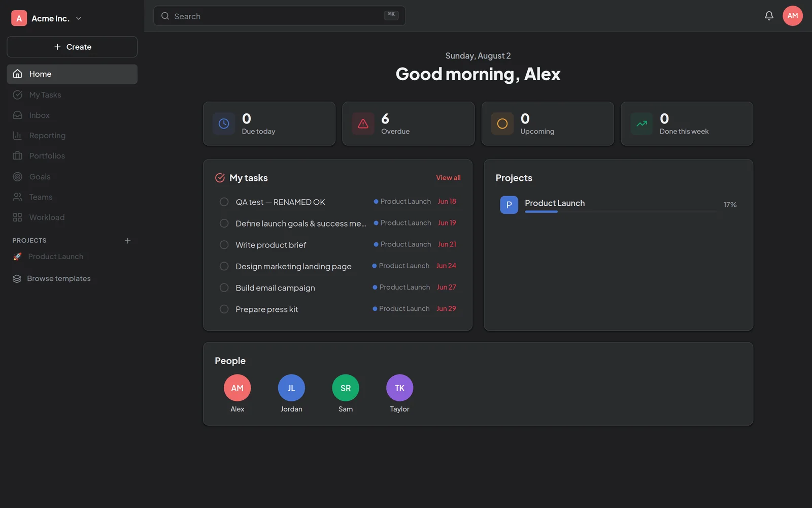Open My Tasks in sidebar
This screenshot has width=812, height=508.
72,95
